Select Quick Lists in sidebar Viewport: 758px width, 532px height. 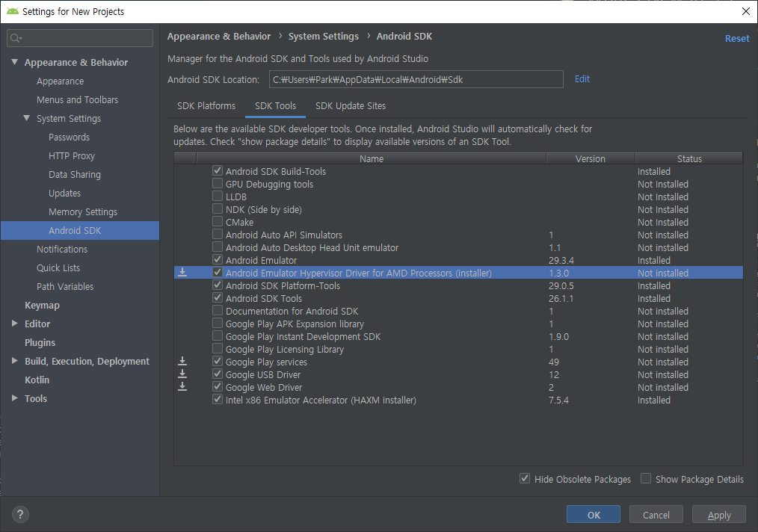58,267
